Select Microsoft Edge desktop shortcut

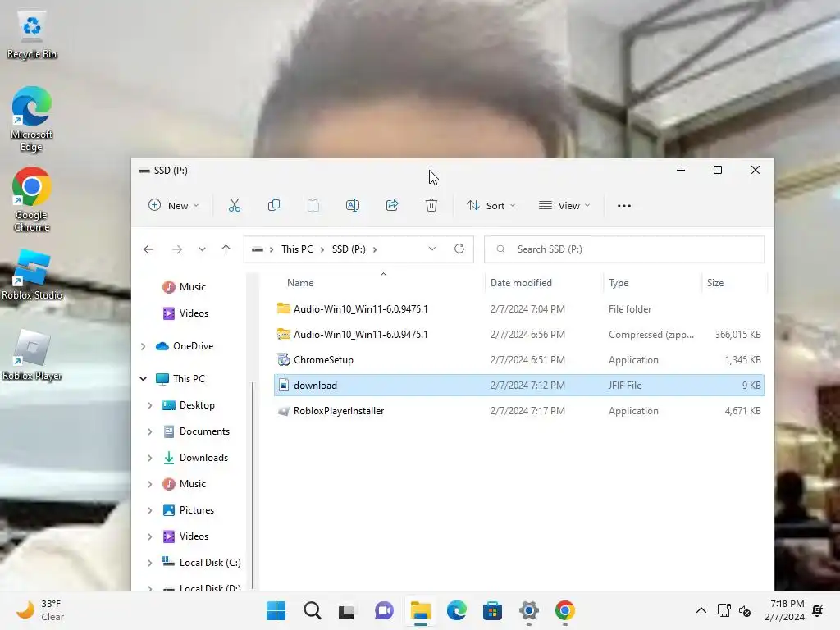[x=32, y=119]
